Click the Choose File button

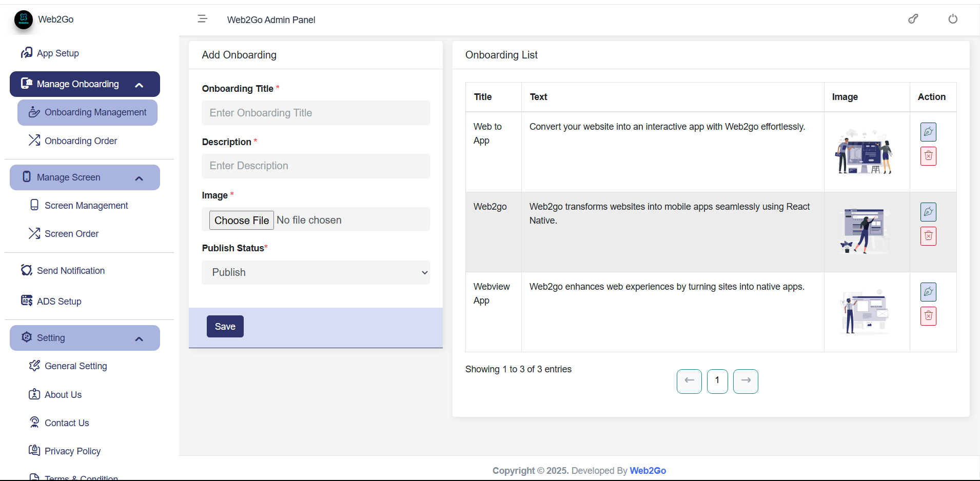tap(241, 220)
